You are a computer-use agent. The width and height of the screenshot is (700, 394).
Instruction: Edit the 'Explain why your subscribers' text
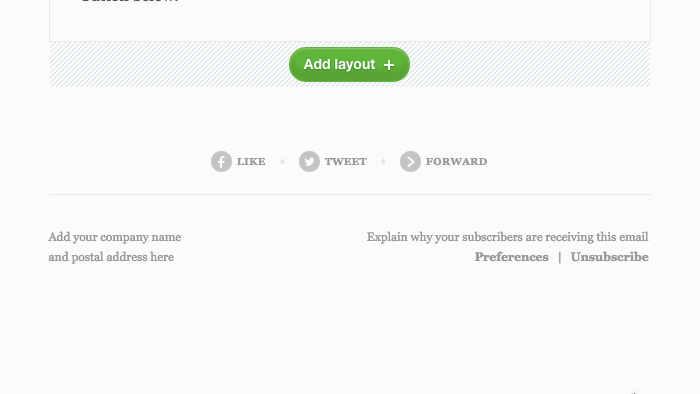pos(508,237)
